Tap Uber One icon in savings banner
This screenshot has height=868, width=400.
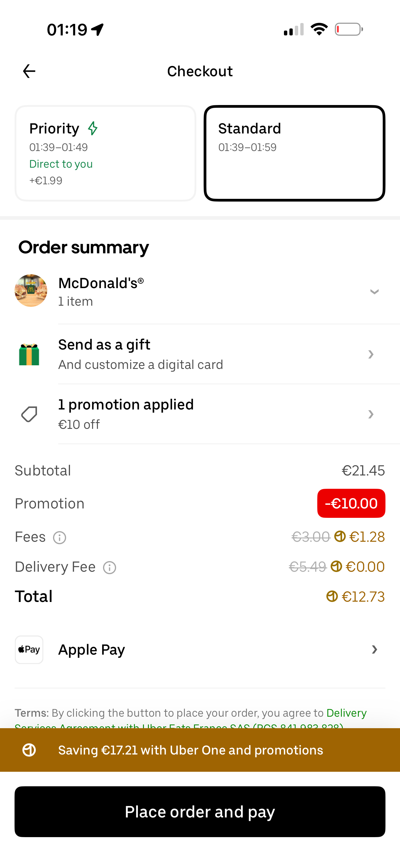coord(29,750)
